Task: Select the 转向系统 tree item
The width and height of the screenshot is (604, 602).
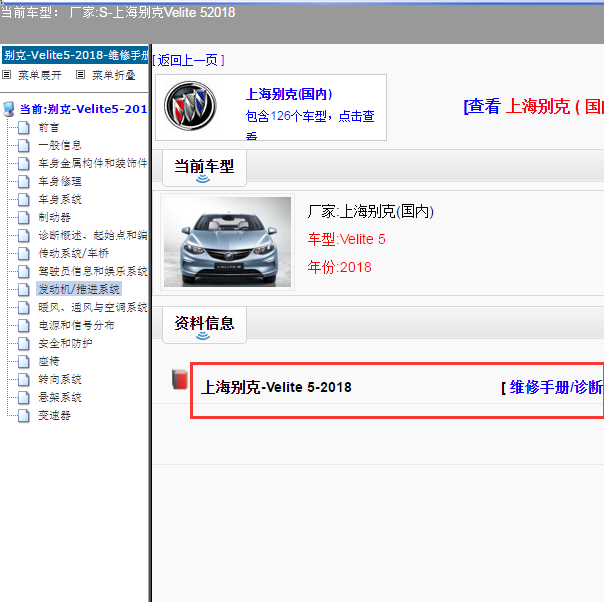Action: (60, 379)
